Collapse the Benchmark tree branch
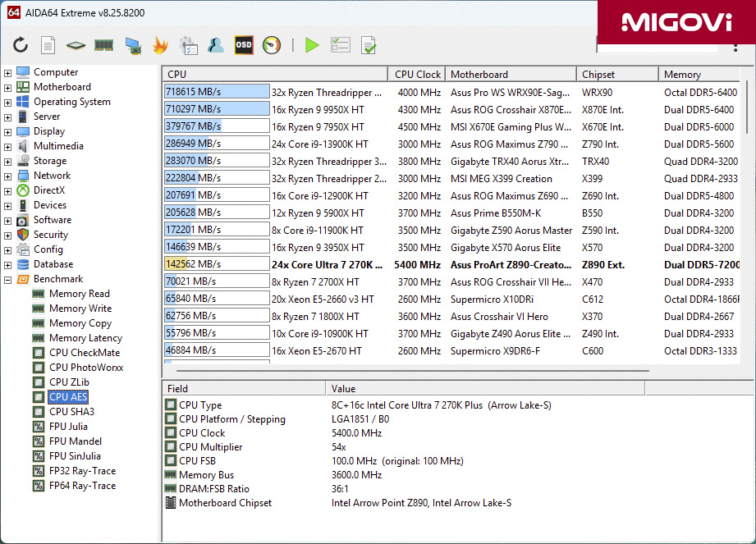Screen dimensions: 756x544 coord(8,278)
